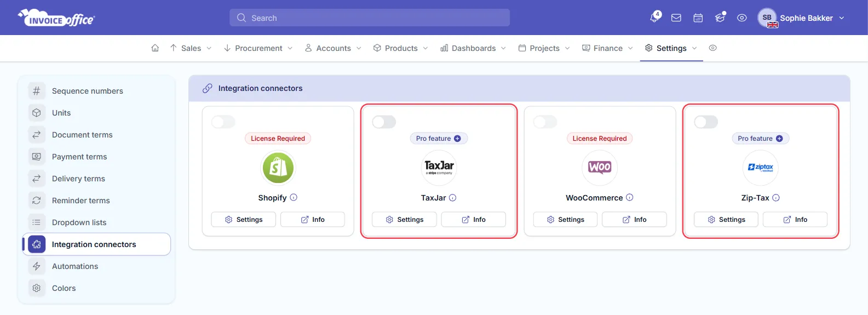Click the Invoice Office logo
Viewport: 868px width, 315px height.
click(56, 18)
